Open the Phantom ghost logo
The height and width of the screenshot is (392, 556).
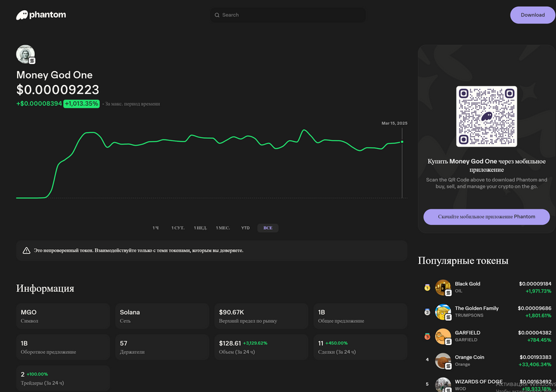pyautogui.click(x=41, y=15)
